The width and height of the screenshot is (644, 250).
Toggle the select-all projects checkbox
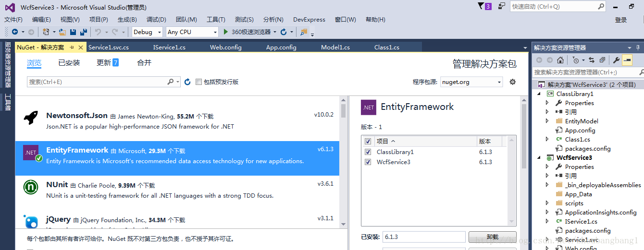(368, 142)
